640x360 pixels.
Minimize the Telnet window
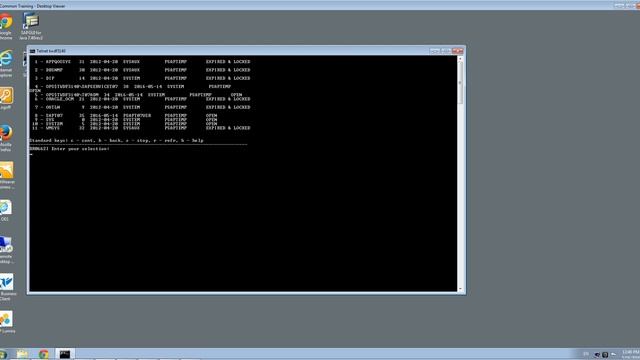click(435, 51)
